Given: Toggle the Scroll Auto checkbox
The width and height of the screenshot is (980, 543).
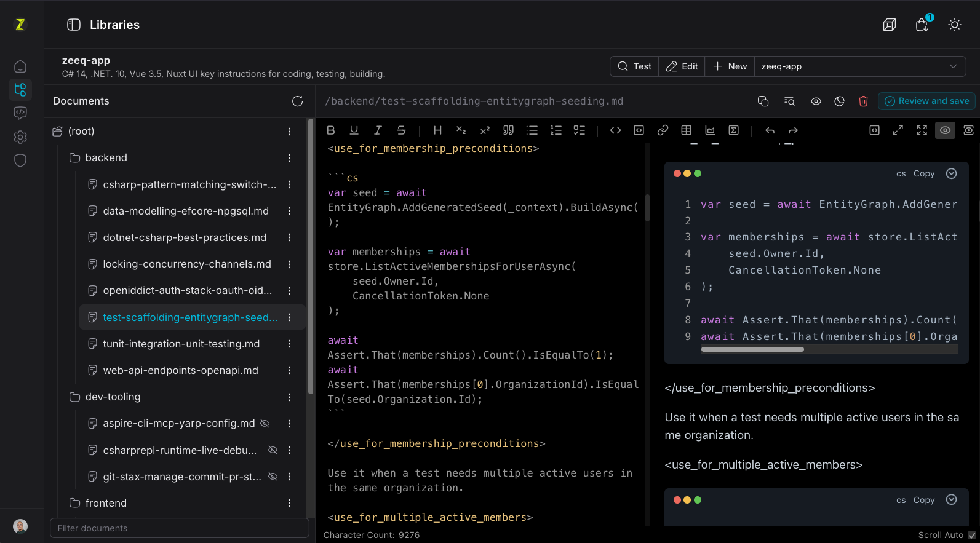Looking at the screenshot, I should point(972,535).
